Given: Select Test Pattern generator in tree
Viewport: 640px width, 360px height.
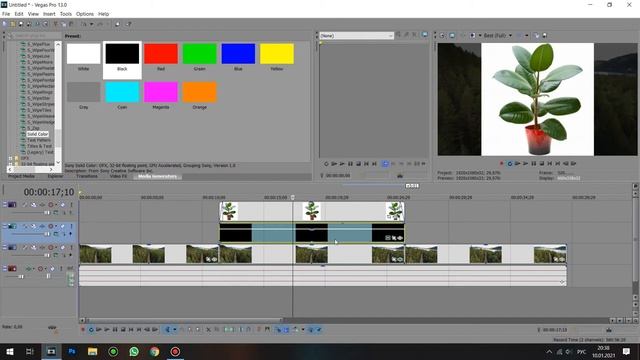Looking at the screenshot, I should tap(38, 140).
